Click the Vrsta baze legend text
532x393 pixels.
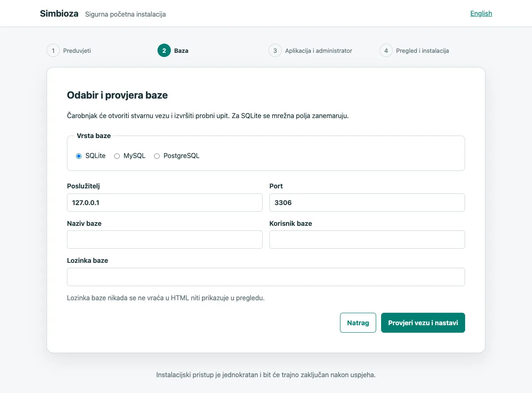coord(94,136)
